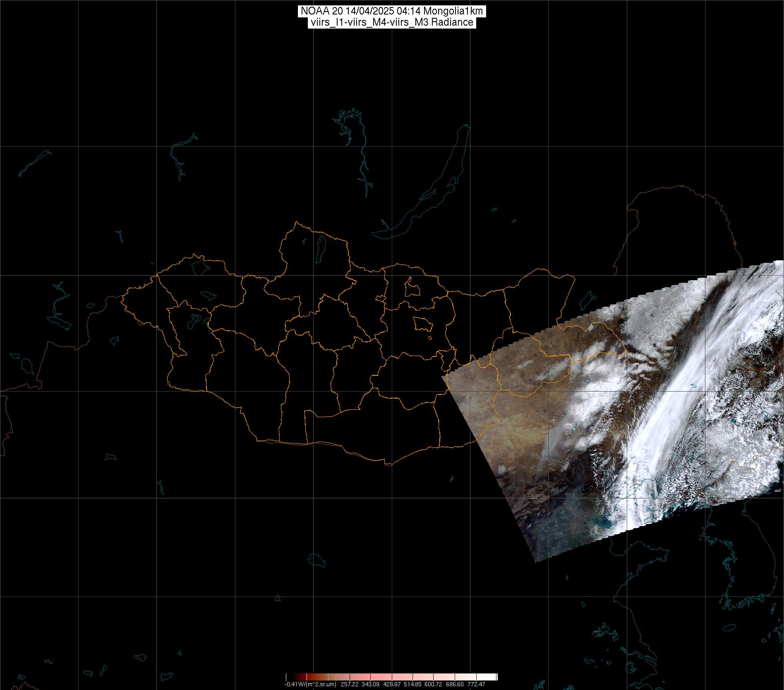Click the 257.22 label on the colorbar
784x690 pixels.
pyautogui.click(x=349, y=684)
